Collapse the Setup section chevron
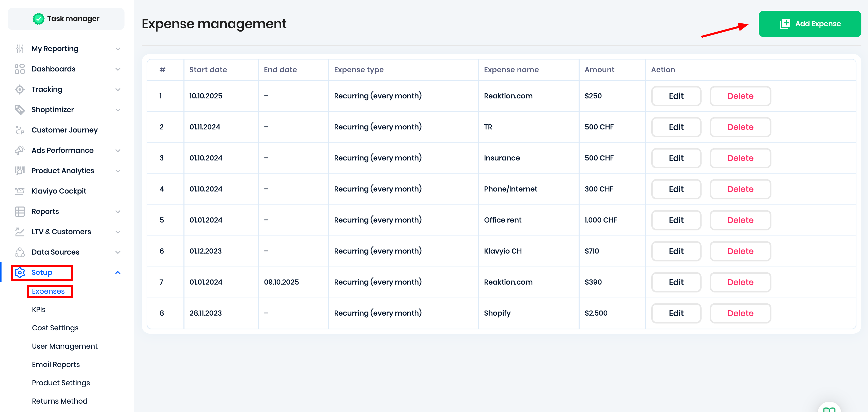868x412 pixels. pos(118,272)
